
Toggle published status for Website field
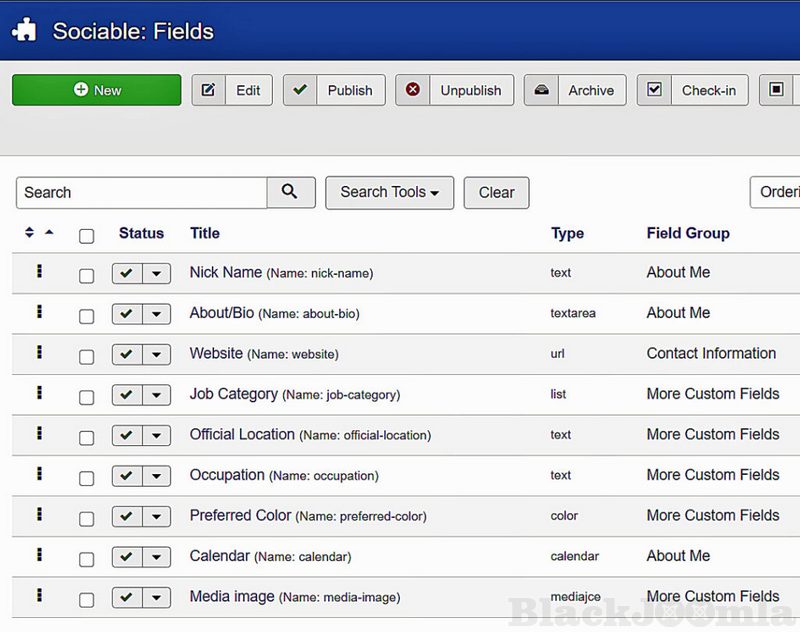[126, 354]
